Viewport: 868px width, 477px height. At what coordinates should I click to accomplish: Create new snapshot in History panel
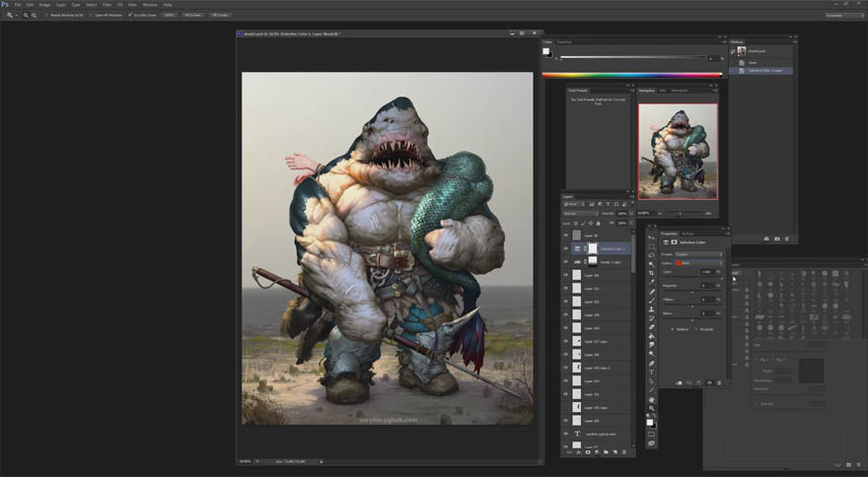776,238
